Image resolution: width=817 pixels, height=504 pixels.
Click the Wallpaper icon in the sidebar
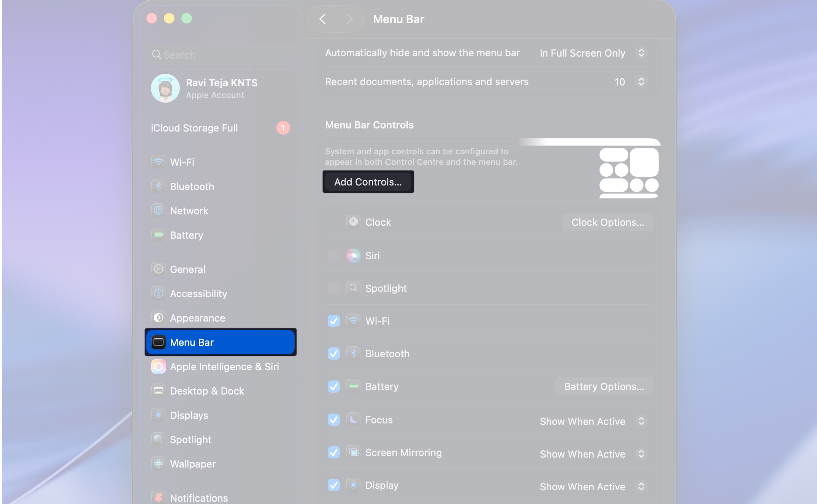click(159, 464)
